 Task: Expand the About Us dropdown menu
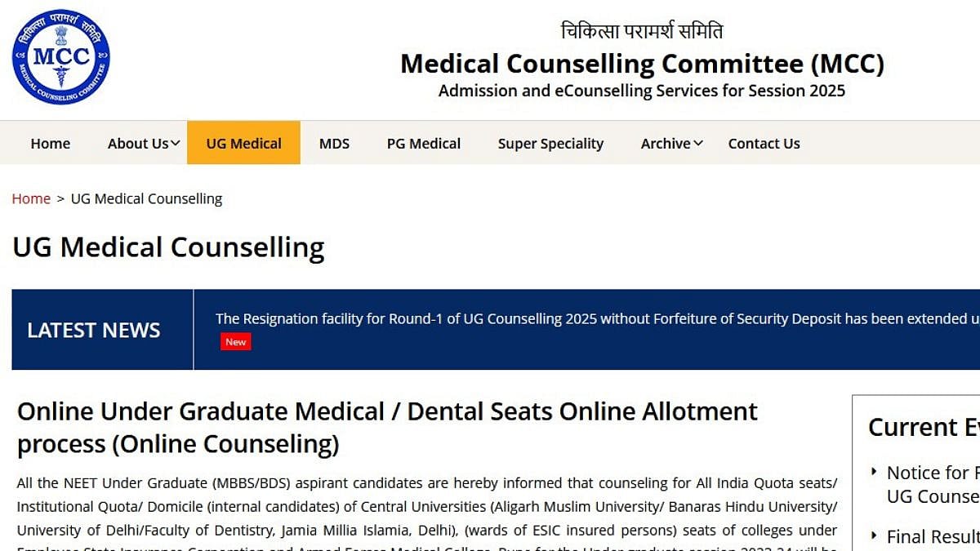[x=144, y=144]
